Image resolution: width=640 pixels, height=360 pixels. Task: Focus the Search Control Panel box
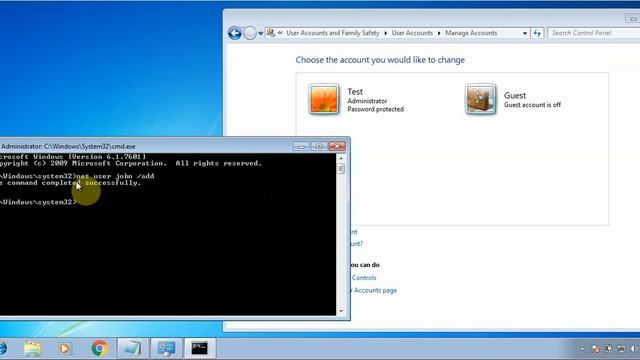[593, 33]
